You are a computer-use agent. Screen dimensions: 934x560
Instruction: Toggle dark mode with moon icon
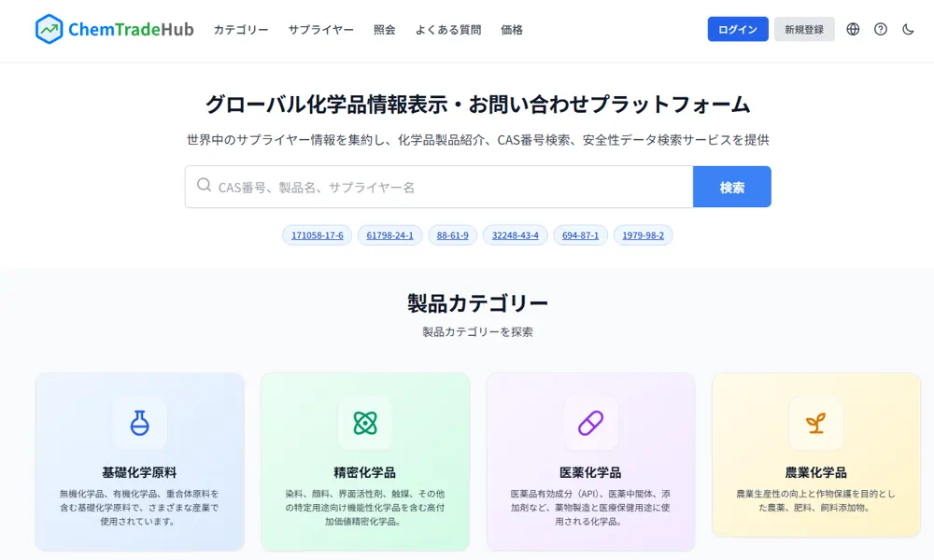[908, 29]
